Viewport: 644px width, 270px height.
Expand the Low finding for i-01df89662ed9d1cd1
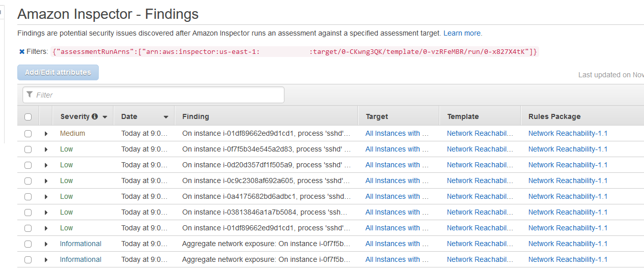click(x=46, y=228)
